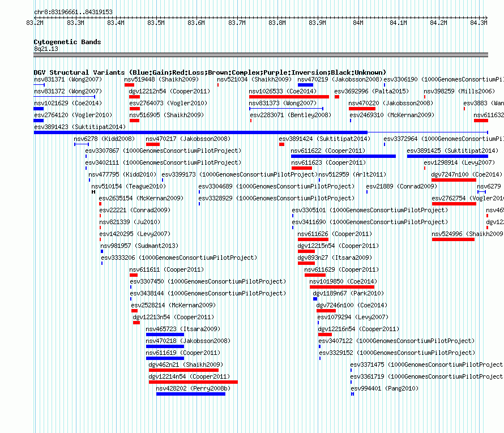Open the nsv428202 (Perry2008b) variant
The height and width of the screenshot is (433, 504).
pos(193,388)
